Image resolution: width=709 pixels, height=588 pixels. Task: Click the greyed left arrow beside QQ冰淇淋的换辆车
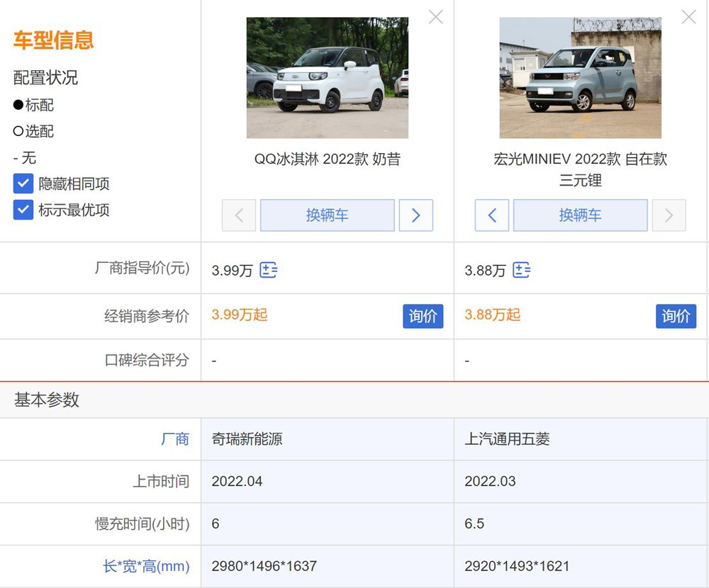pyautogui.click(x=239, y=215)
